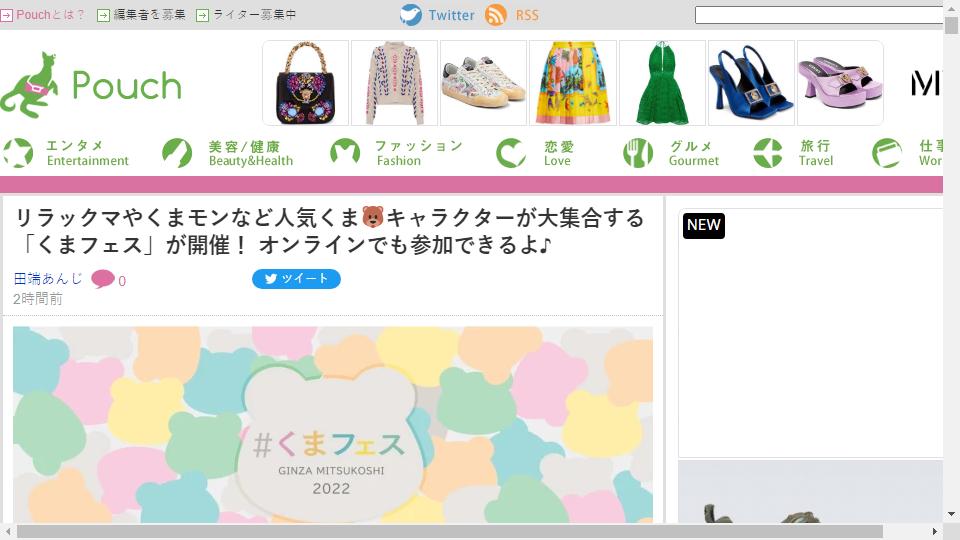960x540 pixels.
Task: Open the エンタメ Entertainment category
Action: pyautogui.click(x=88, y=153)
